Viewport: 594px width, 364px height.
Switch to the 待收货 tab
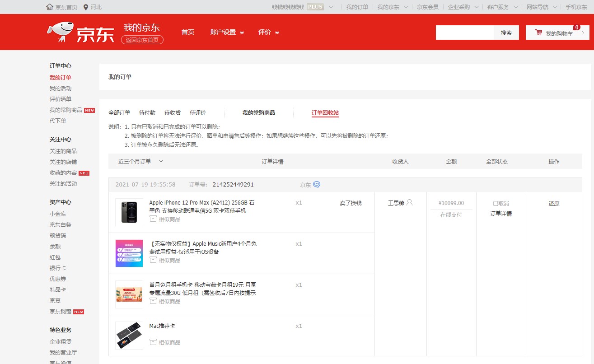coord(173,112)
